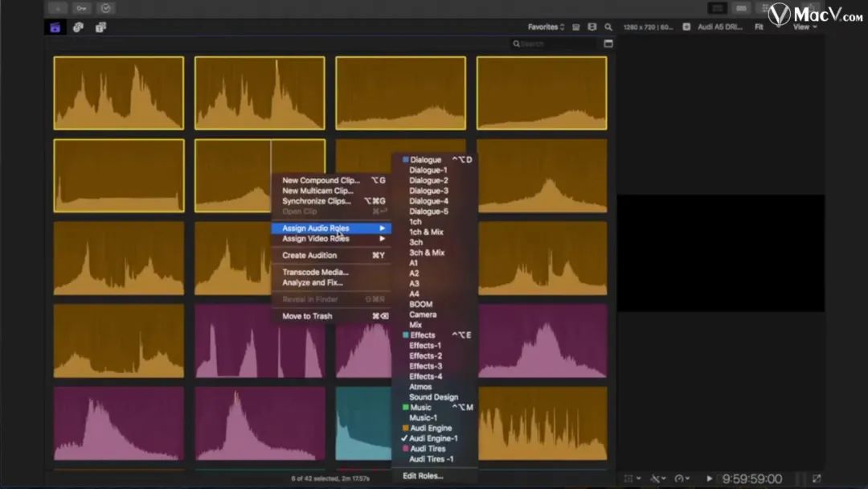Image resolution: width=868 pixels, height=489 pixels.
Task: Select the 1ch & Mix subrole
Action: (435, 232)
